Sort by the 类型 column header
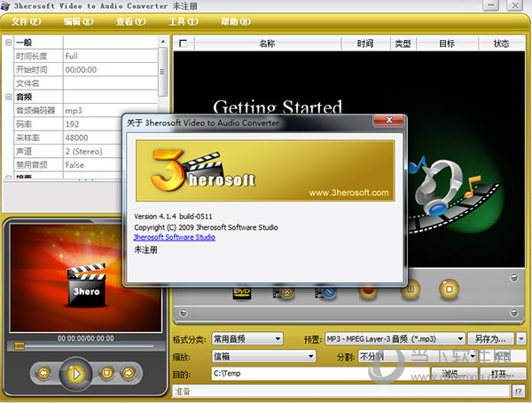 pos(403,43)
